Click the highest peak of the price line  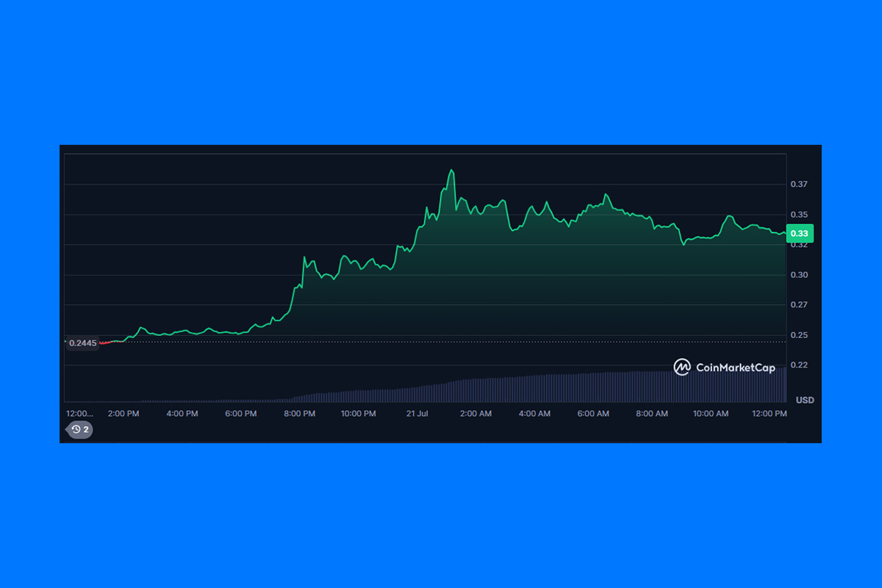451,171
